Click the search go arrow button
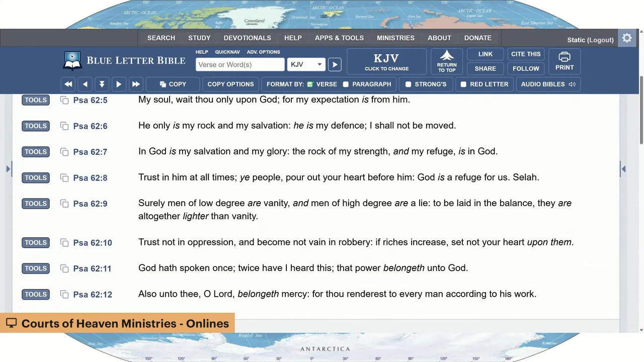 [335, 64]
